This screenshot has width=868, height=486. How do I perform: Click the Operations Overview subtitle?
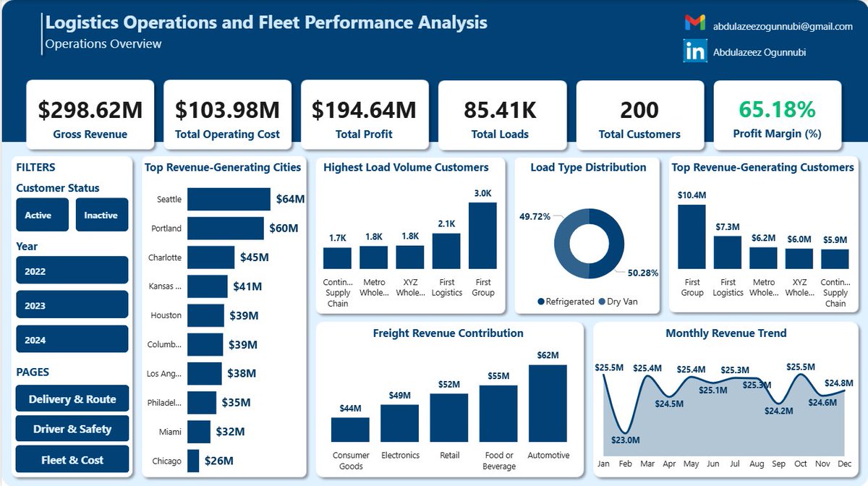pos(103,44)
